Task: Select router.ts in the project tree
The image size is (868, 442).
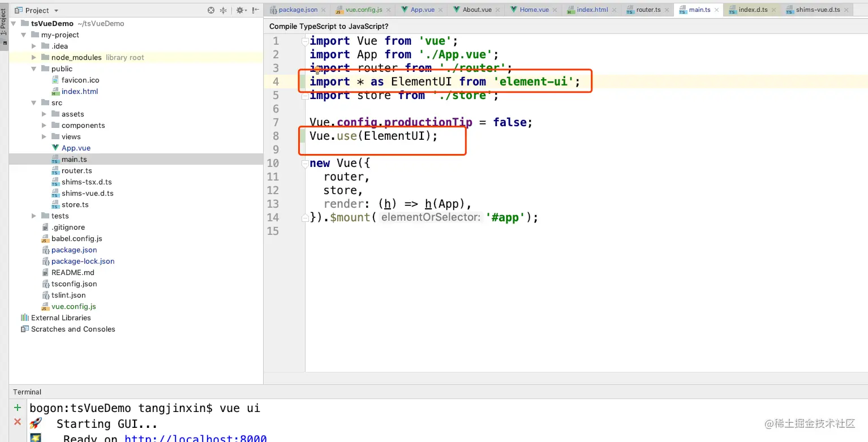Action: (77, 171)
